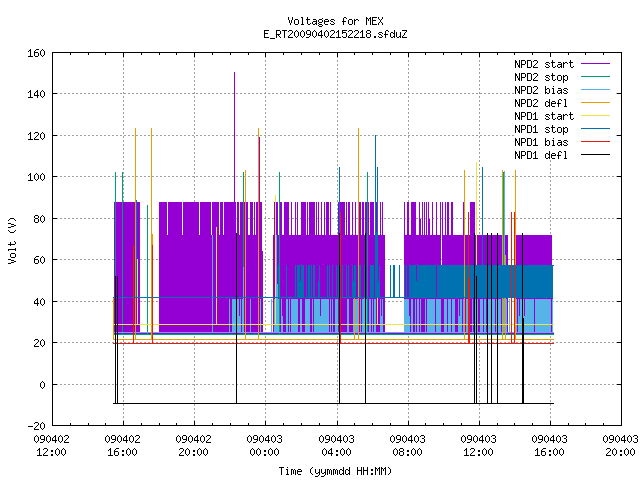Click the 'NPD1 defl' legend label
The width and height of the screenshot is (640, 480).
541,156
